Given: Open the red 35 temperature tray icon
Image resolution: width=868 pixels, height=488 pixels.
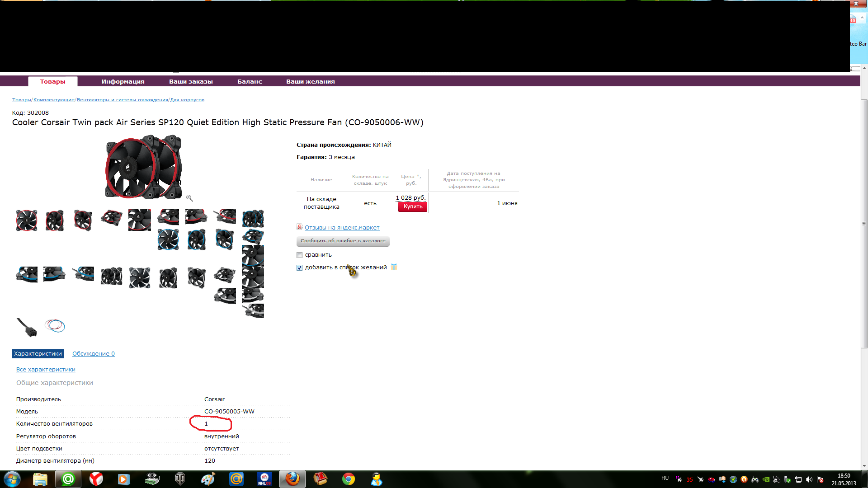Looking at the screenshot, I should (x=689, y=479).
